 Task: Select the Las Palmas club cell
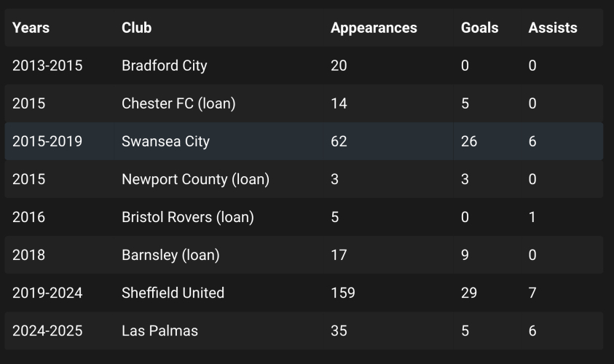pyautogui.click(x=160, y=331)
